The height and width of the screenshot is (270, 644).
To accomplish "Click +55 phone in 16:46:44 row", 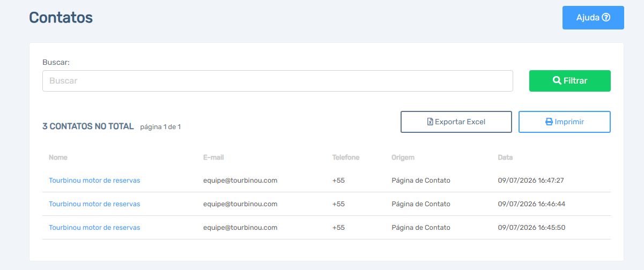I will (338, 204).
